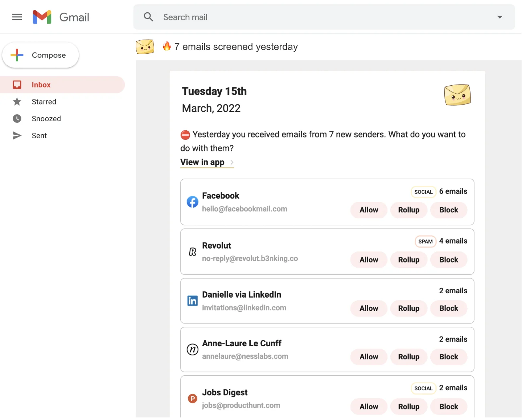This screenshot has width=522, height=420.
Task: Block emails from Facebook
Action: (x=449, y=210)
